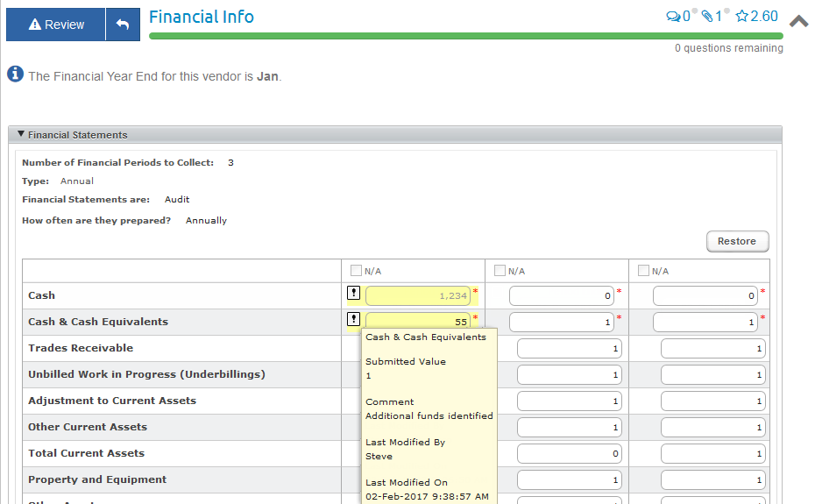
Task: Click the star rating 2.60 icon
Action: point(741,16)
